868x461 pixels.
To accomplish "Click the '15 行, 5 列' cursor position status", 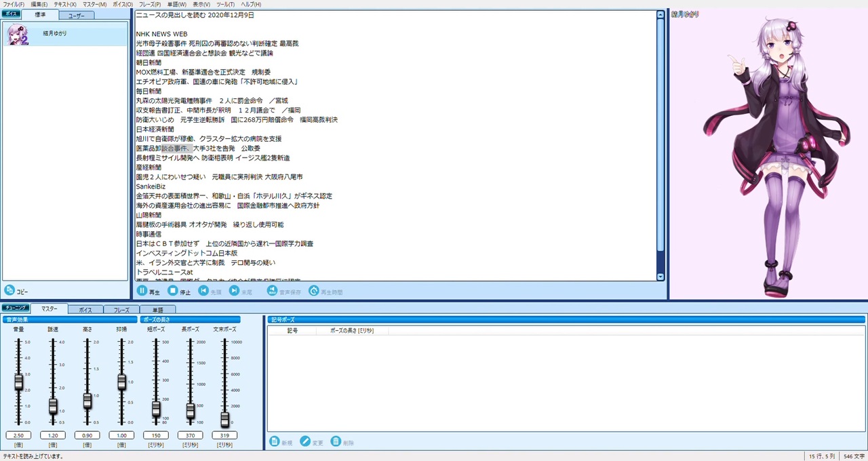I will (x=822, y=456).
